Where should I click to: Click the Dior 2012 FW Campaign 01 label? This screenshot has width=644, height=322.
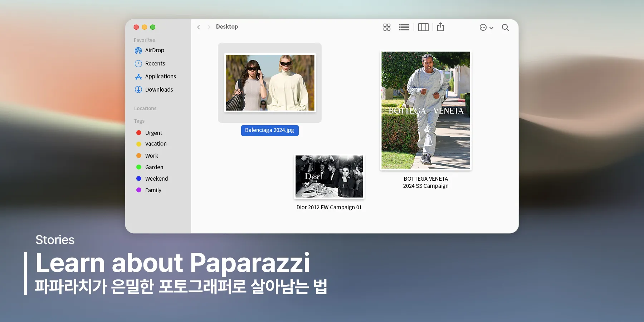coord(329,208)
